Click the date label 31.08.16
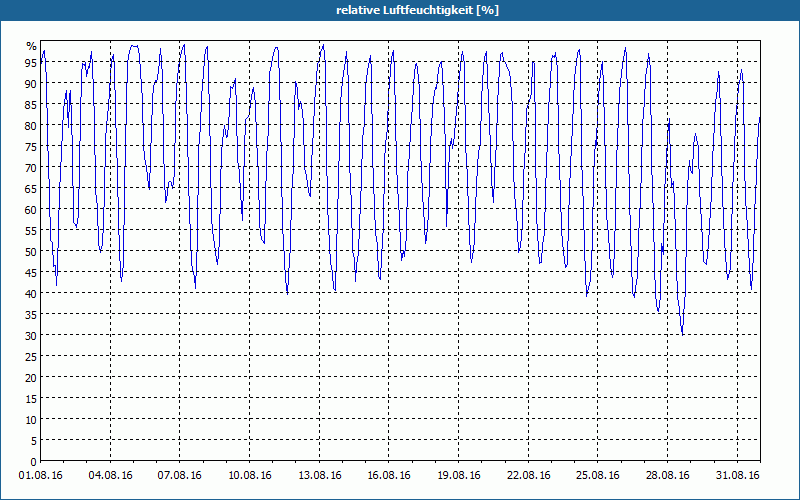Viewport: 800px width, 500px height. 738,476
